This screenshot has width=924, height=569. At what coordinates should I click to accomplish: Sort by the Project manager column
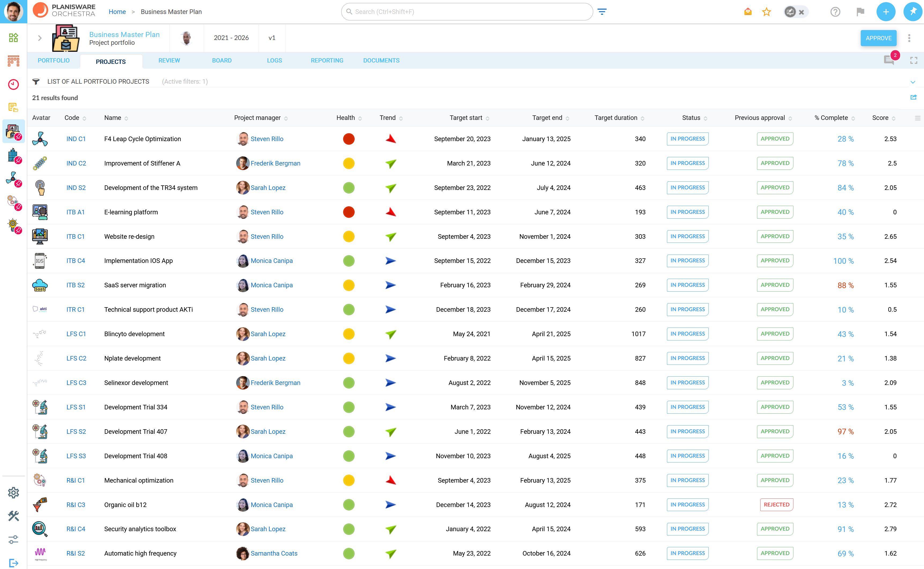261,118
